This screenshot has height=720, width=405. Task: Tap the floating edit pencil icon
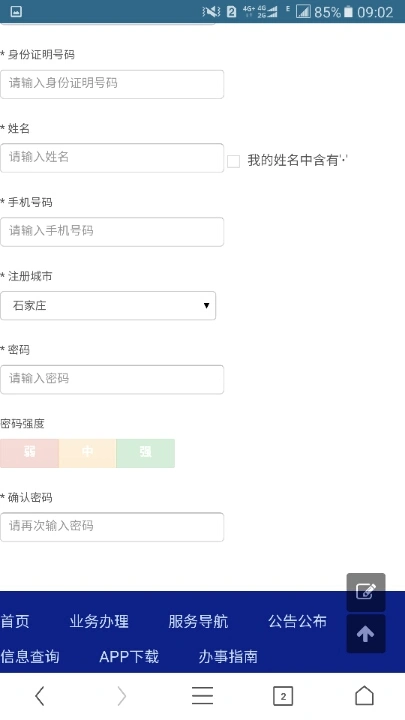point(366,592)
